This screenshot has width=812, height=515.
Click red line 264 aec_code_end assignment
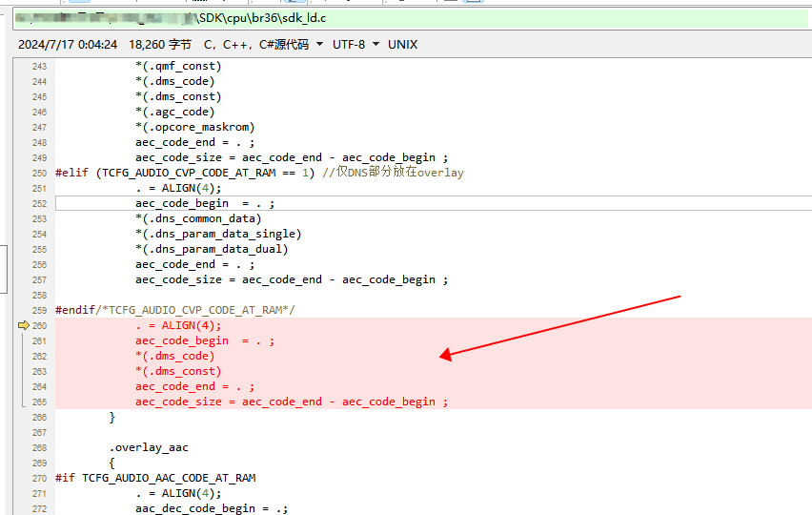click(x=194, y=386)
